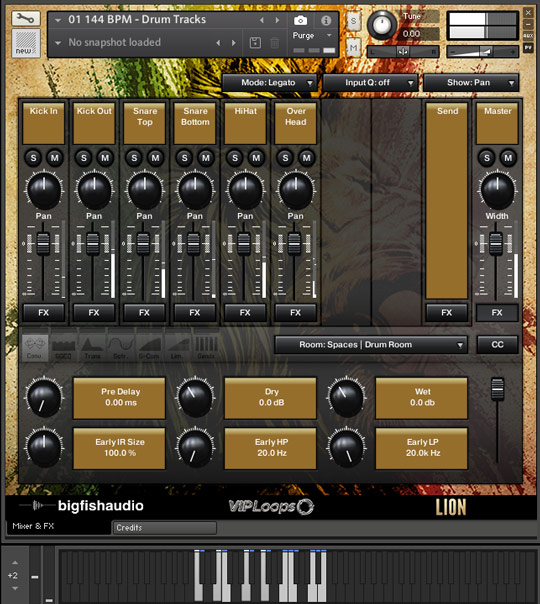This screenshot has width=540, height=604.
Task: Click the Master volume fader
Action: coord(496,244)
